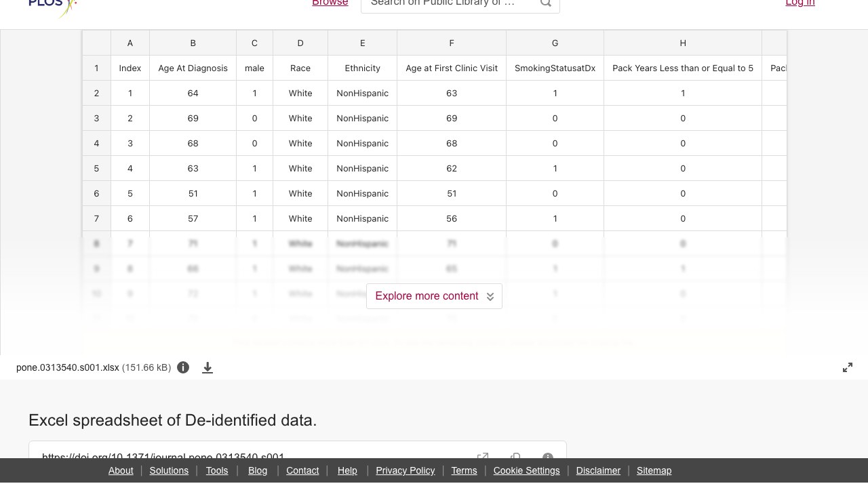The width and height of the screenshot is (868, 488).
Task: Click the file name pone.0313540.s001.xlsx
Action: [x=68, y=367]
